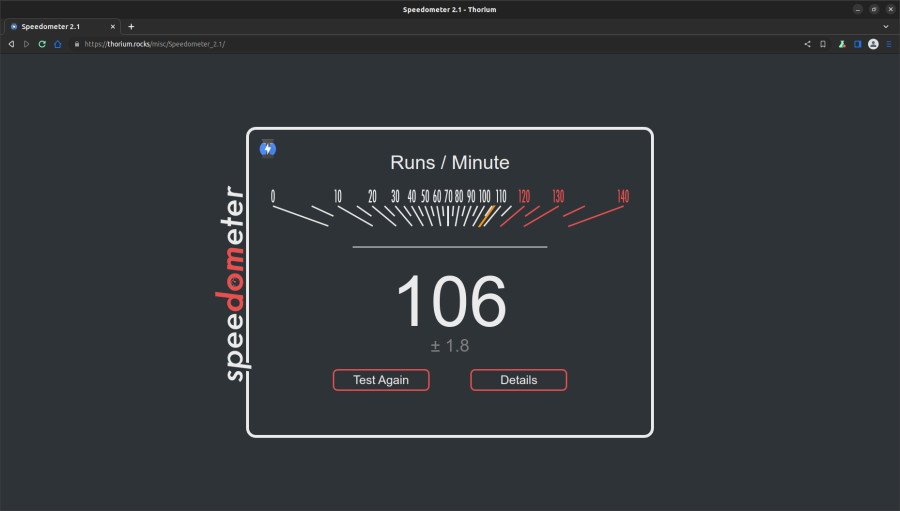Screen dimensions: 900x511
Task: View site info via the lock icon
Action: 77,44
